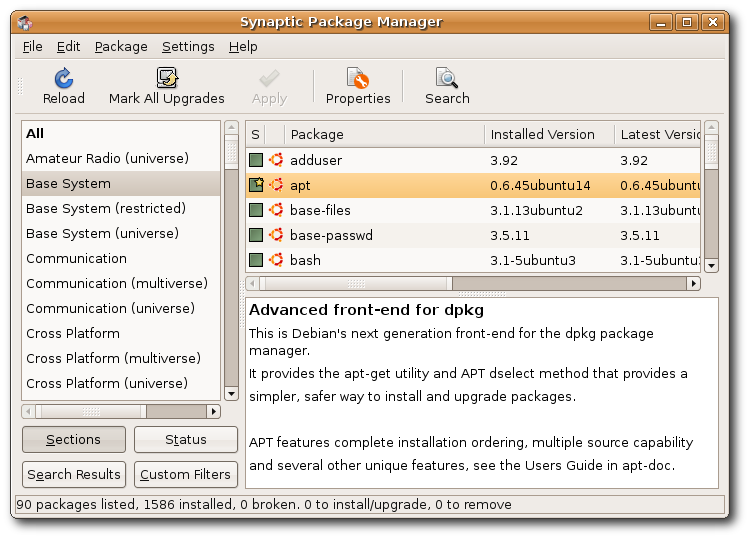
Task: Click the Mark All Upgrades icon
Action: click(x=167, y=79)
